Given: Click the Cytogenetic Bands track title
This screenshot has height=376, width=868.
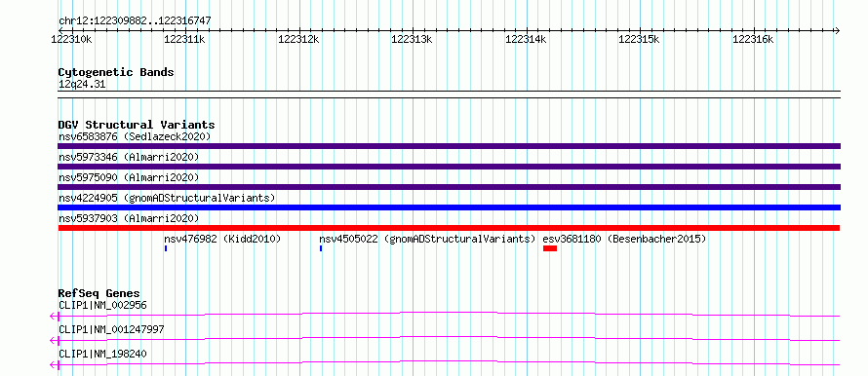Looking at the screenshot, I should pos(116,72).
